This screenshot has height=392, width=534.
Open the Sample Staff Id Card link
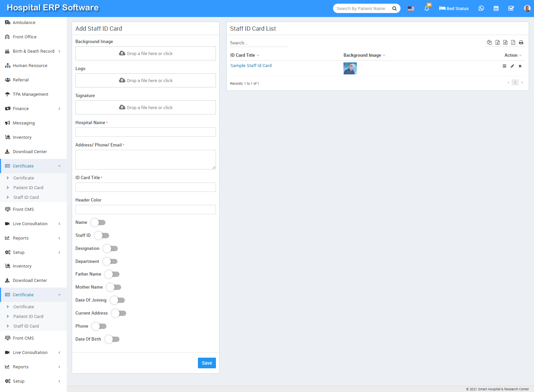tap(251, 66)
